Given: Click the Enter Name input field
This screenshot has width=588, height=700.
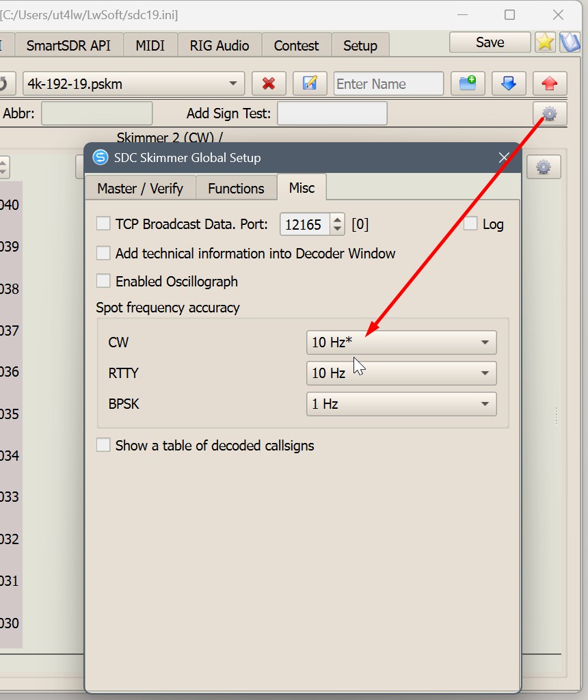Looking at the screenshot, I should (x=388, y=84).
